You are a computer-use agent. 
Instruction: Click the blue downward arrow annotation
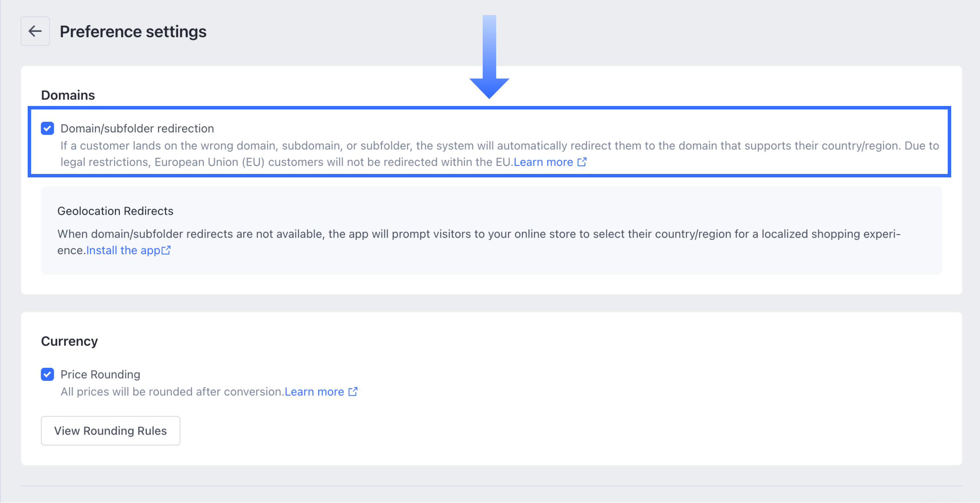tap(489, 57)
